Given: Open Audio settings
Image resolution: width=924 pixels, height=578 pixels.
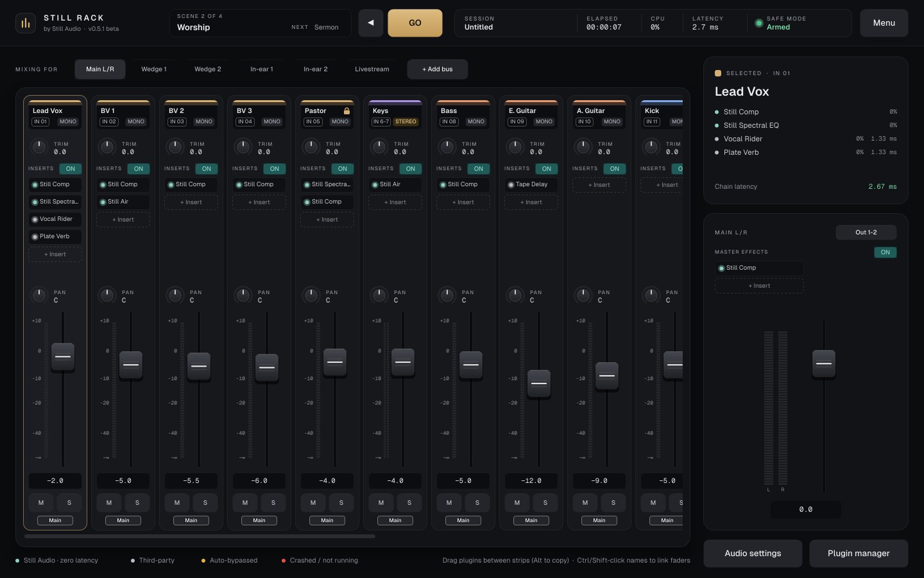Looking at the screenshot, I should point(753,554).
